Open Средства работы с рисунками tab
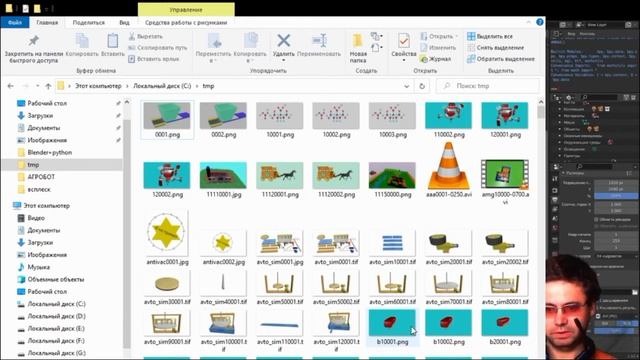Image resolution: width=640 pixels, height=360 pixels. [x=186, y=22]
